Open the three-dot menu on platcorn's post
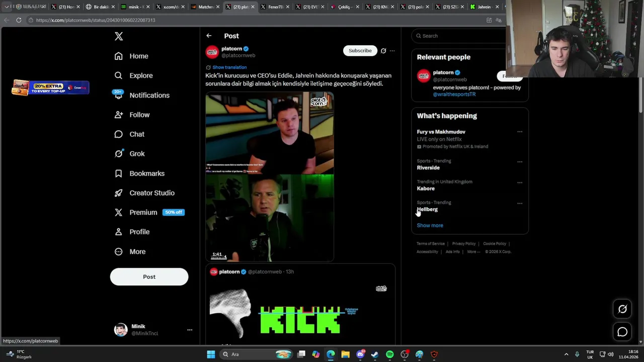The height and width of the screenshot is (362, 644). click(x=392, y=51)
